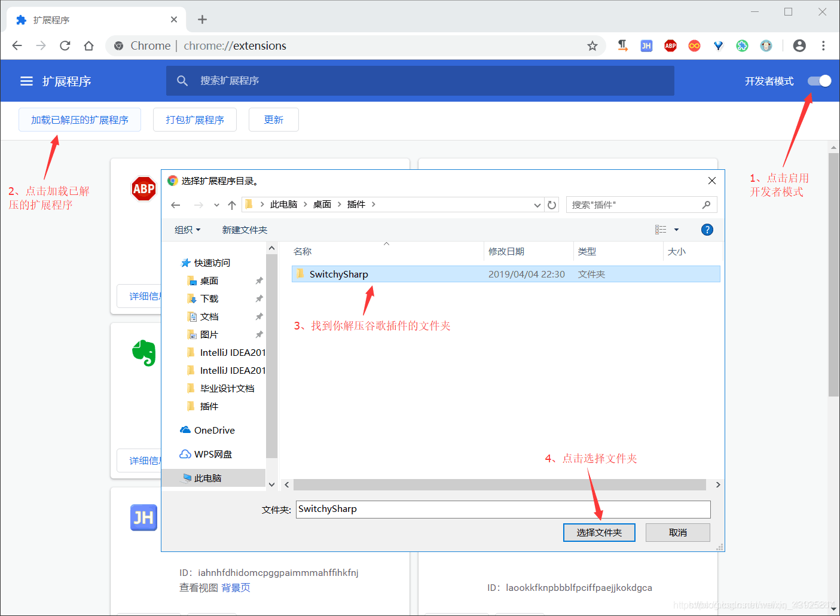The image size is (840, 616).
Task: Open 图片 in the quick access list
Action: pyautogui.click(x=209, y=334)
